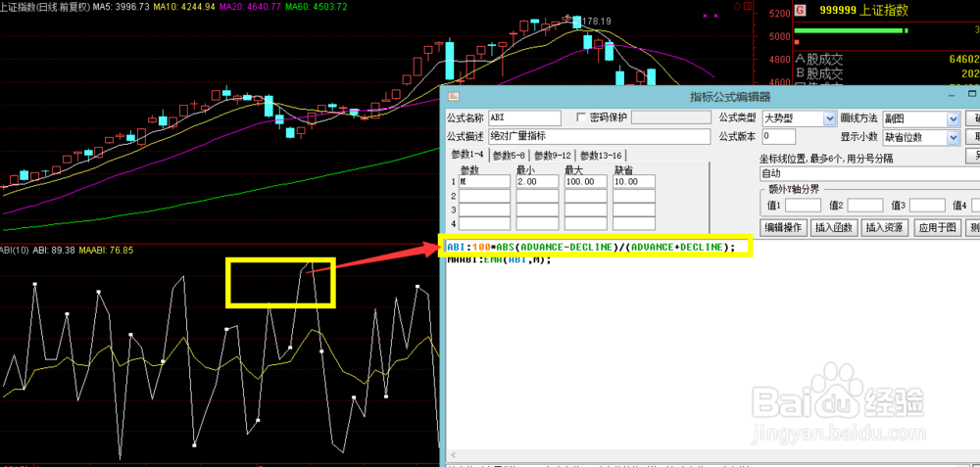Click the 上证指数(日线,前复权) chart title
980x467 pixels.
[x=45, y=6]
